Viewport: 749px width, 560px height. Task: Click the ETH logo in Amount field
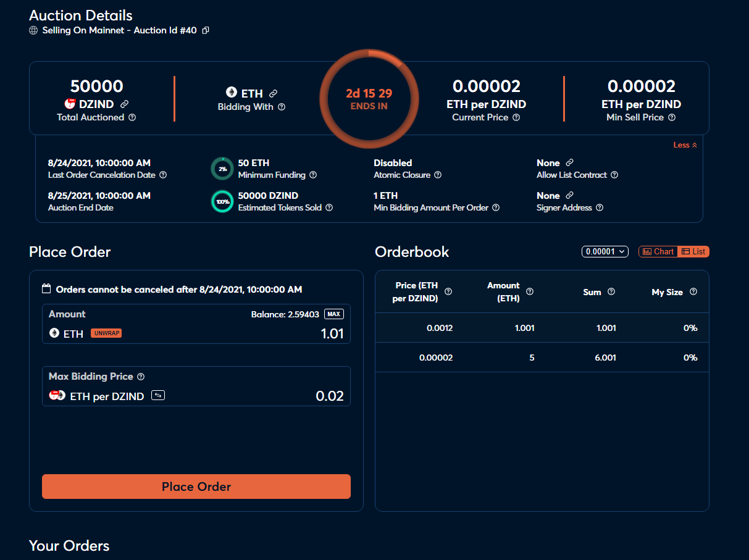point(54,333)
